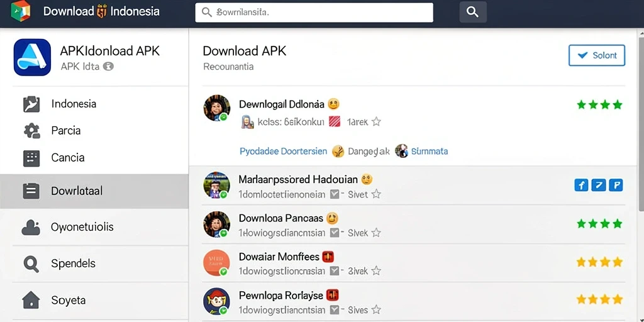
Task: Click the document icon beside Dowrlotaal
Action: (x=31, y=191)
